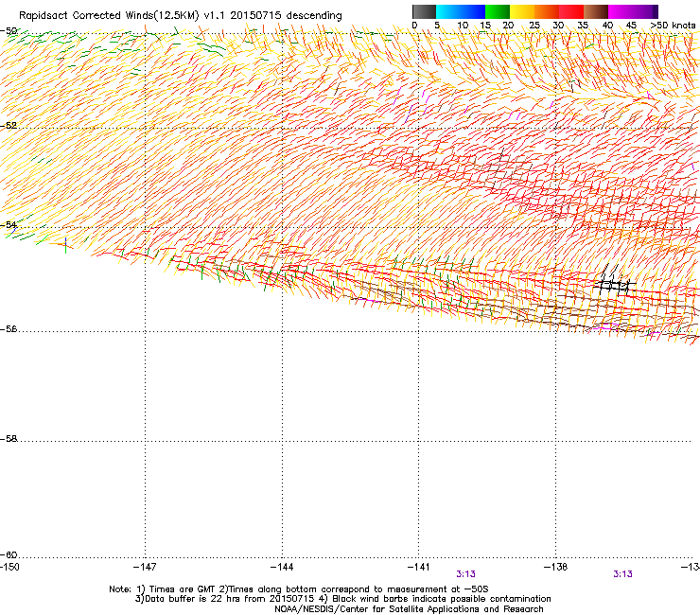The image size is (700, 615).
Task: Click the brown 35-40 knots color swatch
Action: (x=596, y=11)
